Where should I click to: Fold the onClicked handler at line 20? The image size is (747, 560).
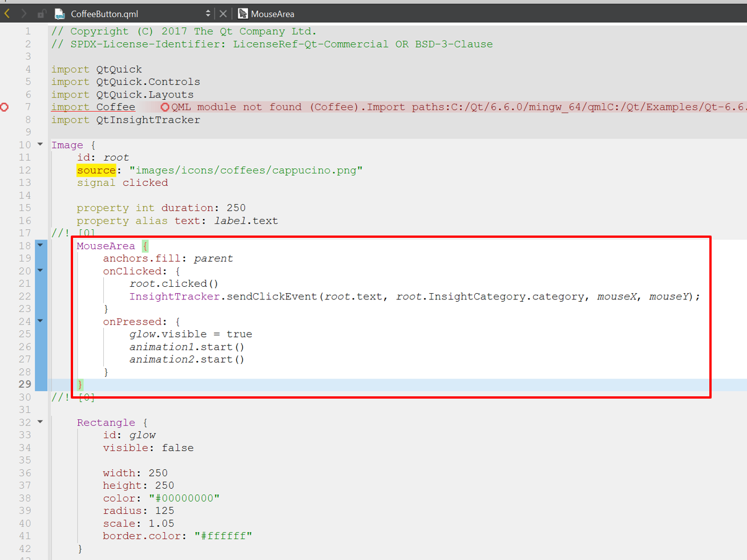[x=41, y=270]
